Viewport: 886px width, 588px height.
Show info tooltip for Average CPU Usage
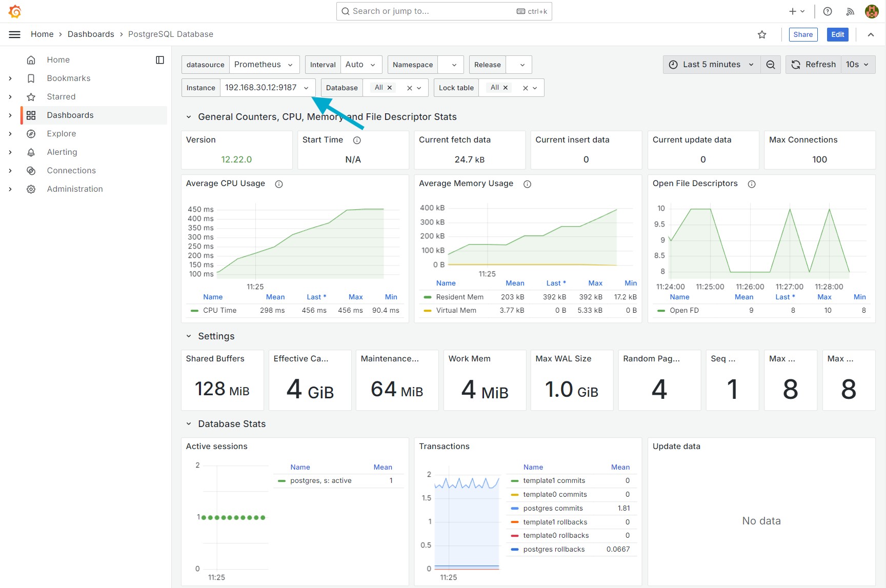pyautogui.click(x=279, y=184)
